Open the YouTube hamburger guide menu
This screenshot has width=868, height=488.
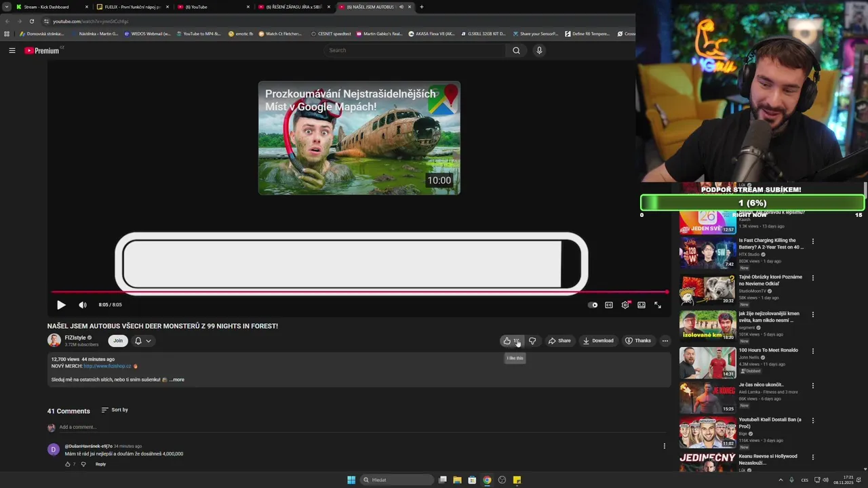click(x=12, y=50)
